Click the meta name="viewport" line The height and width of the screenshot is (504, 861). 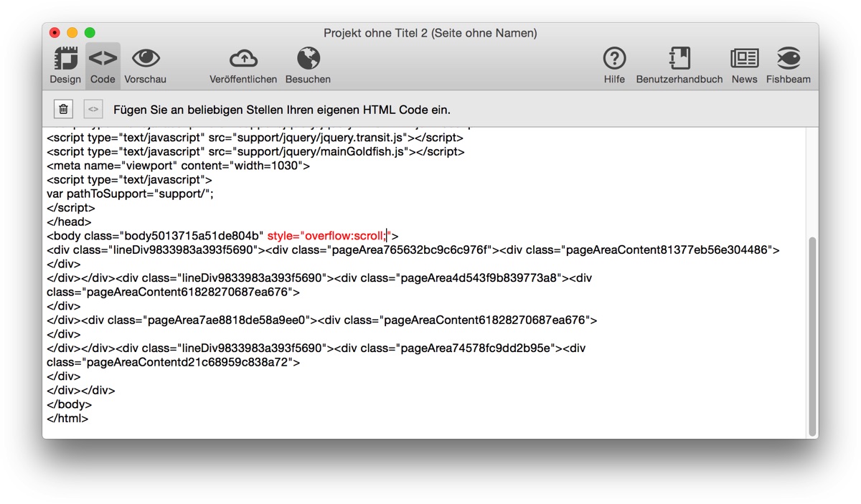click(x=179, y=166)
